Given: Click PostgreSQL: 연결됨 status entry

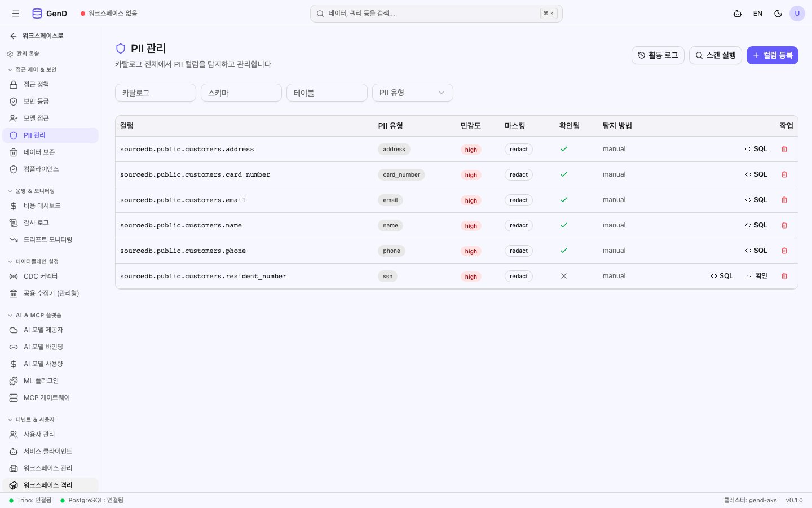Looking at the screenshot, I should click(x=92, y=500).
